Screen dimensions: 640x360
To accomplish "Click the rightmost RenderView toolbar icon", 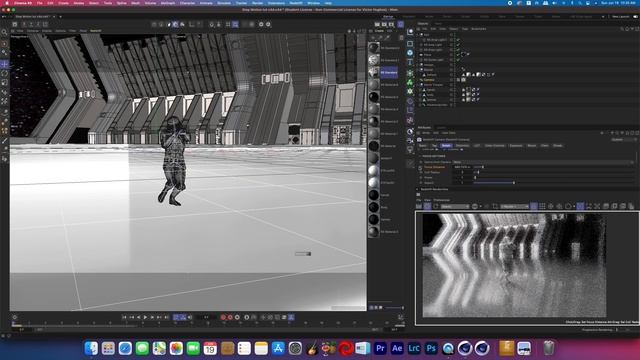I will 631,207.
